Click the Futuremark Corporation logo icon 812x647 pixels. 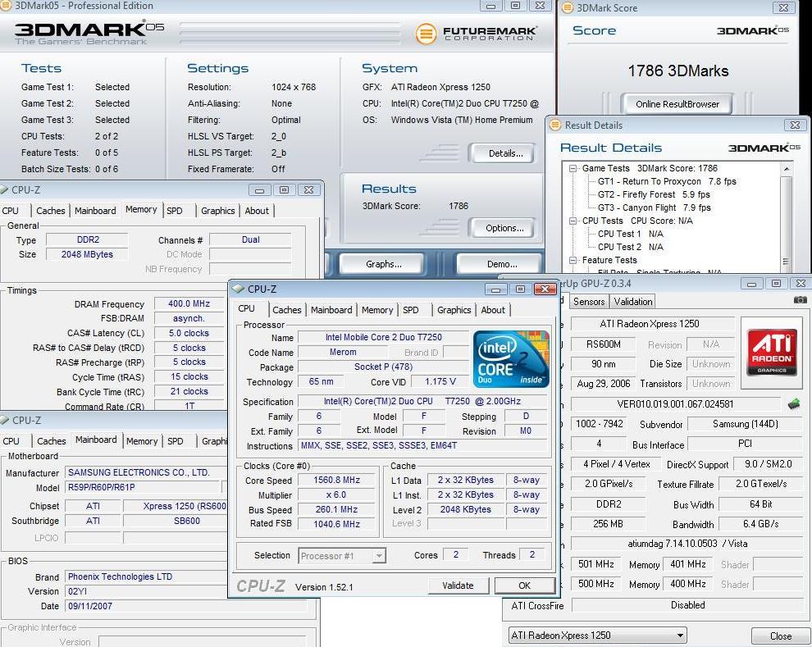click(426, 34)
